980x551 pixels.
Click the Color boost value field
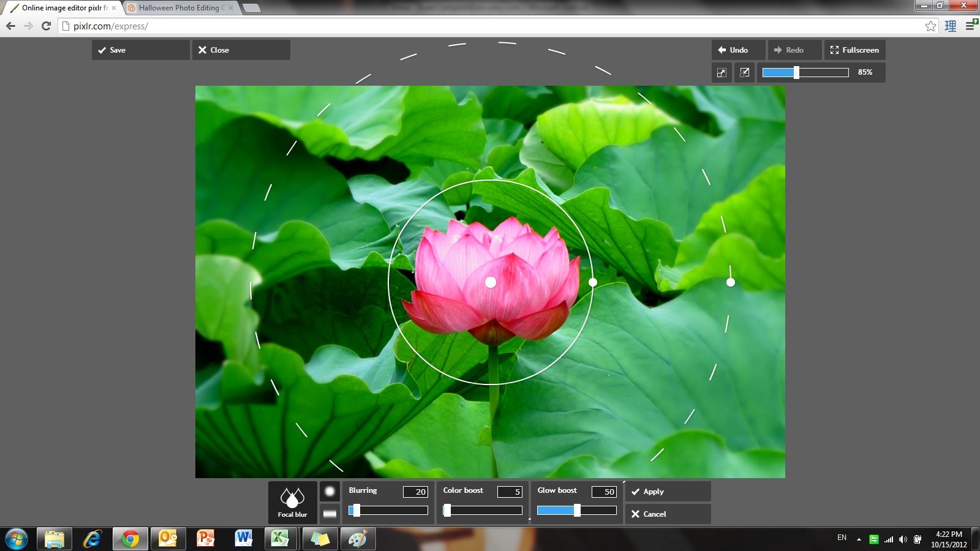tap(510, 492)
